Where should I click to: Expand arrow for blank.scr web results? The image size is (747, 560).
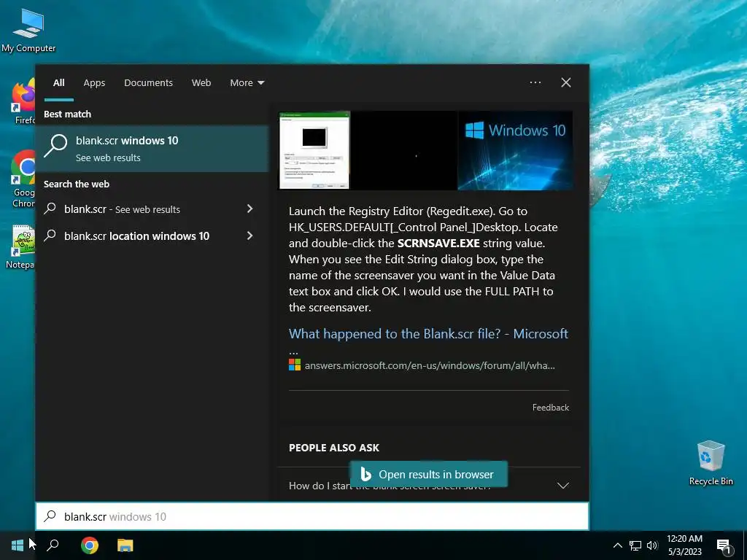[250, 209]
